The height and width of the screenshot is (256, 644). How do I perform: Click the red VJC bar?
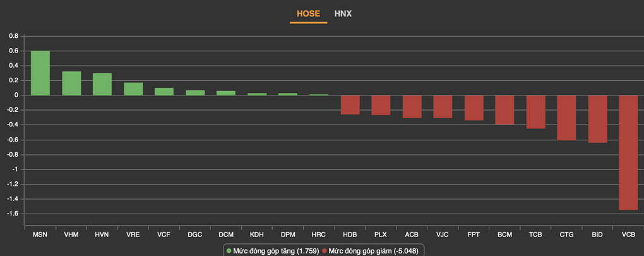443,106
